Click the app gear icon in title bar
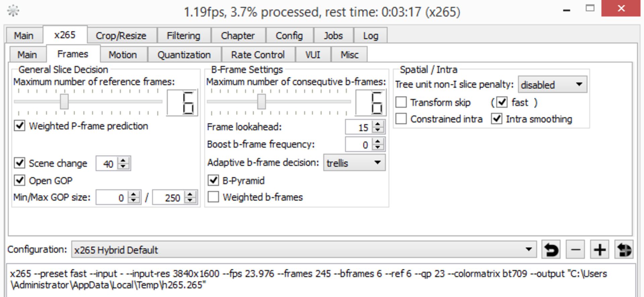 tap(13, 11)
